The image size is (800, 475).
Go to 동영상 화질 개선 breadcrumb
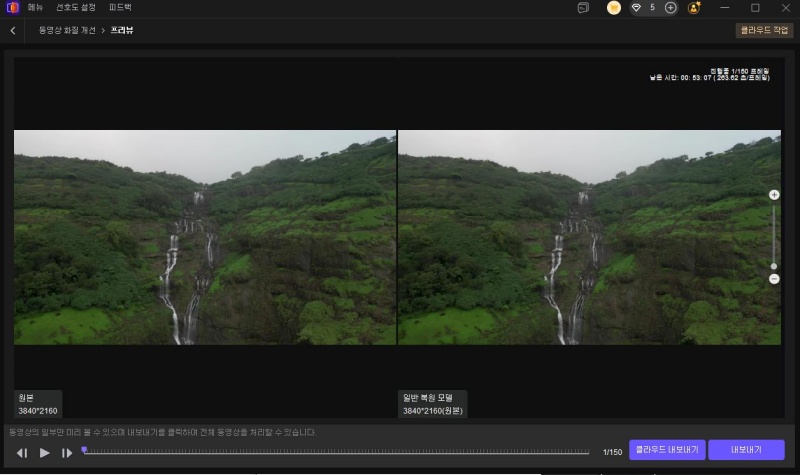click(x=67, y=30)
